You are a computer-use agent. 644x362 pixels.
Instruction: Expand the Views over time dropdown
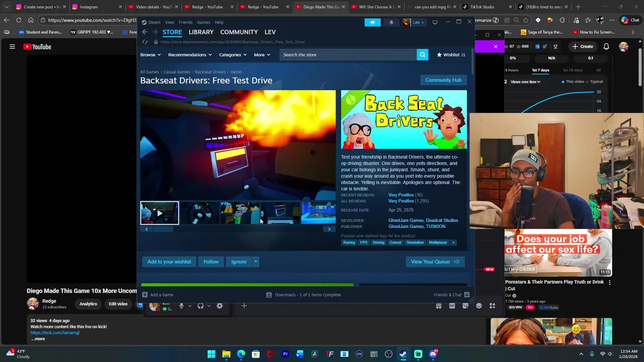525,81
